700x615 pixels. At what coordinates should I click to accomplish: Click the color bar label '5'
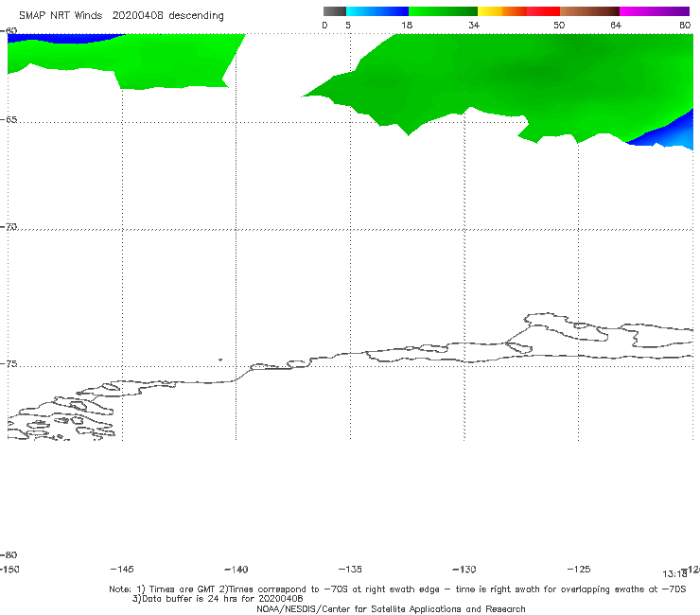tap(348, 25)
